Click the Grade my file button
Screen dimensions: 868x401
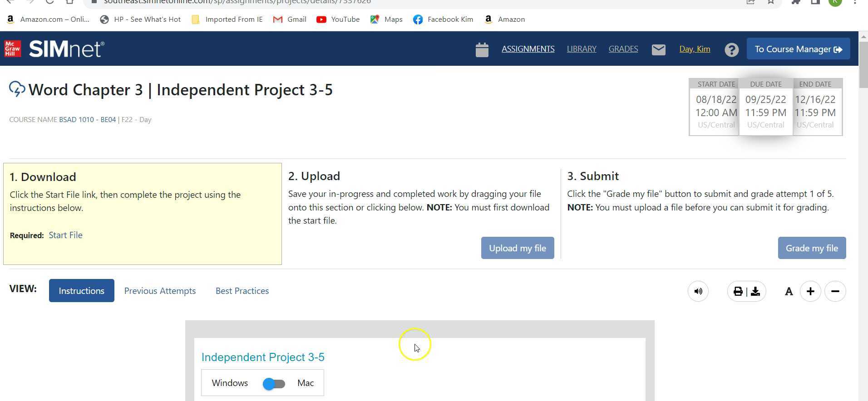tap(812, 248)
